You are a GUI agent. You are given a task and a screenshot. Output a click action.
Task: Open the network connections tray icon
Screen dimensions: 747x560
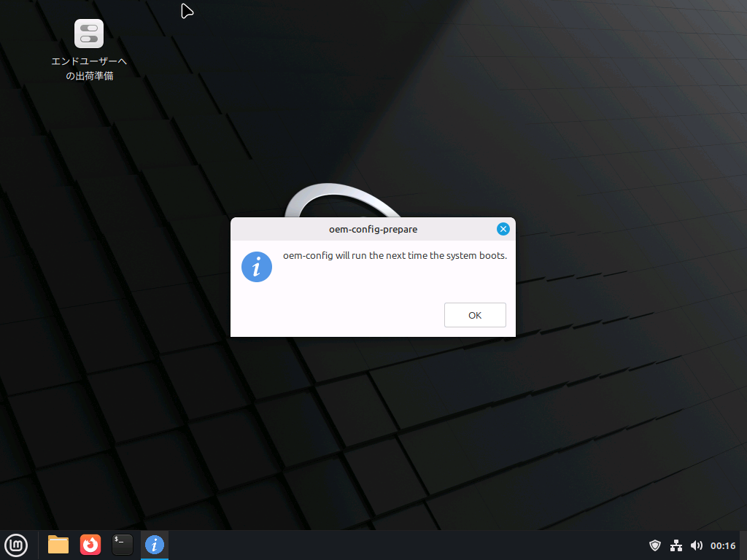[x=676, y=545]
